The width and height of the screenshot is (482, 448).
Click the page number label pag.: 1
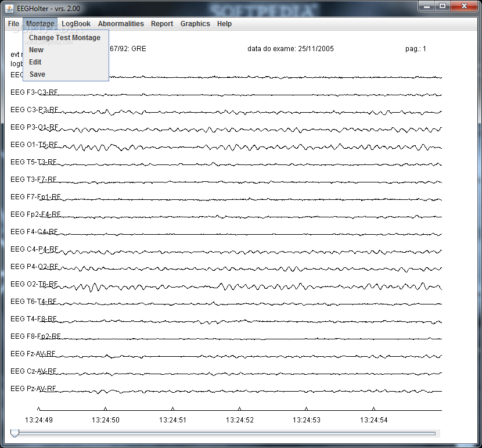pyautogui.click(x=416, y=49)
